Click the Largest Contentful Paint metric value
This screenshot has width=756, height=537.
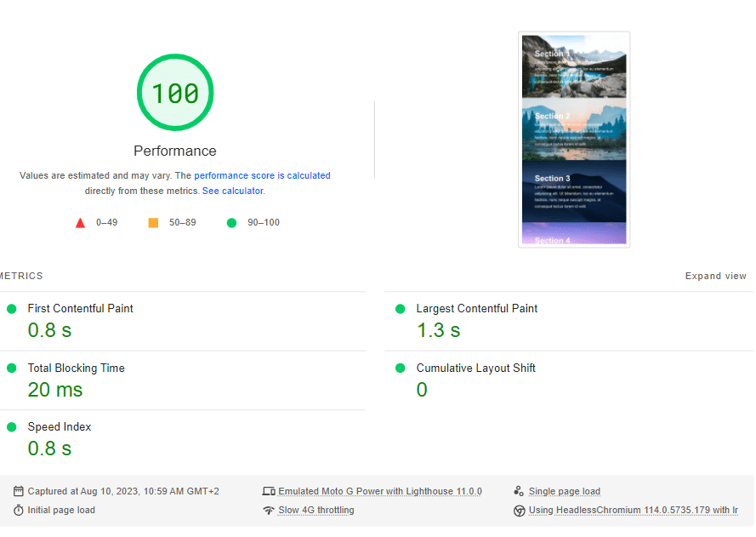[438, 330]
